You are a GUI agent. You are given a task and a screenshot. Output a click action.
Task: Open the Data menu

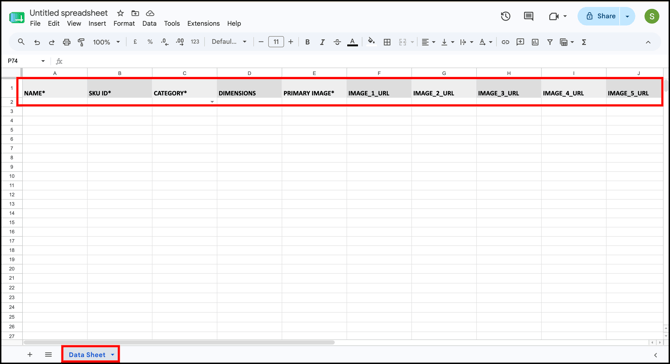pos(149,23)
